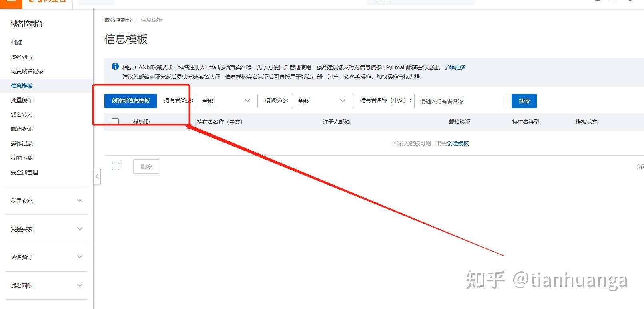Image resolution: width=644 pixels, height=309 pixels.
Task: Check the checkbox beside 删除 button
Action: tap(116, 166)
